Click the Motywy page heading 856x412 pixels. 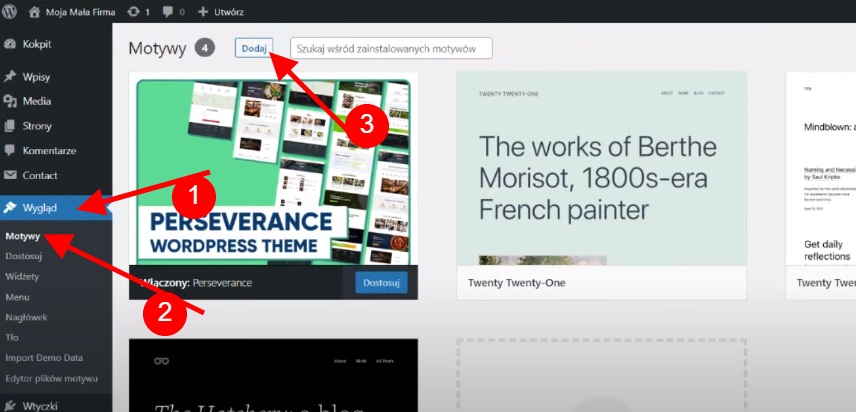coord(158,49)
